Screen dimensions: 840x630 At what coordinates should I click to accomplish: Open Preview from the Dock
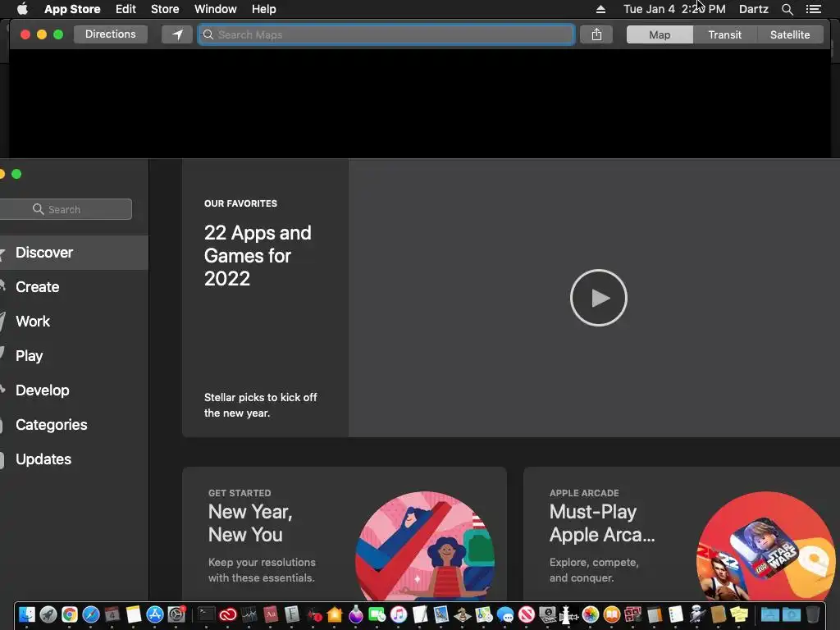pyautogui.click(x=441, y=614)
